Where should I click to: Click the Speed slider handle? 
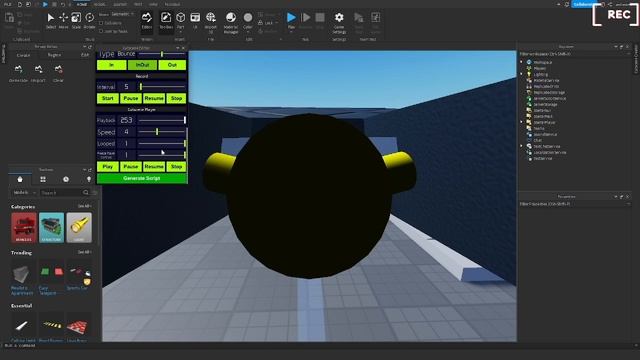tap(157, 132)
